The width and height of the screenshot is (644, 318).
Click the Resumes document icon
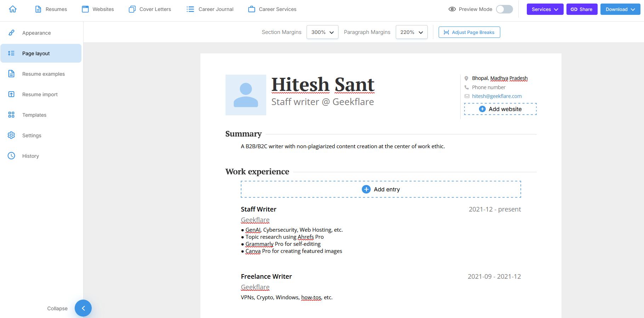38,9
